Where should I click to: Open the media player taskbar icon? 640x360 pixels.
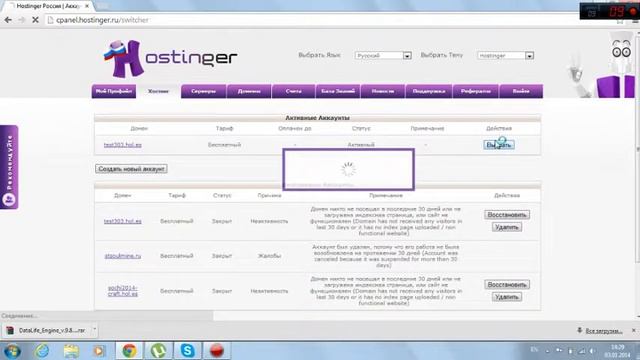click(99, 351)
